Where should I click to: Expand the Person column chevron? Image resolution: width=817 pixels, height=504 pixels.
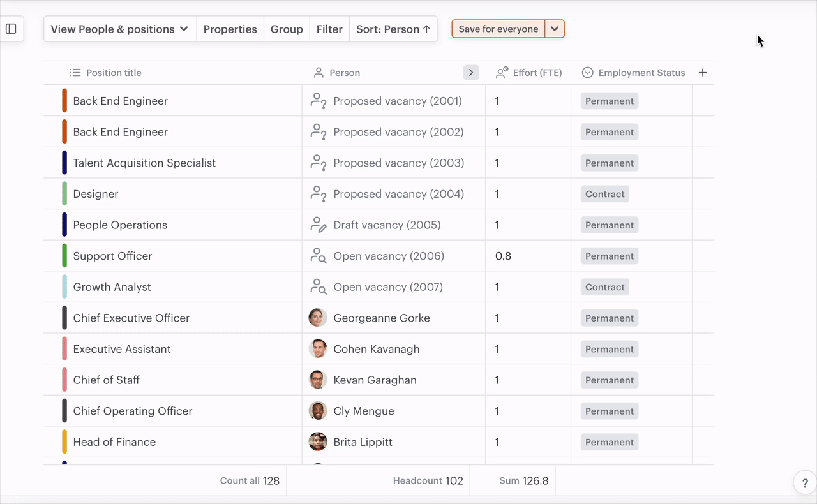coord(470,73)
